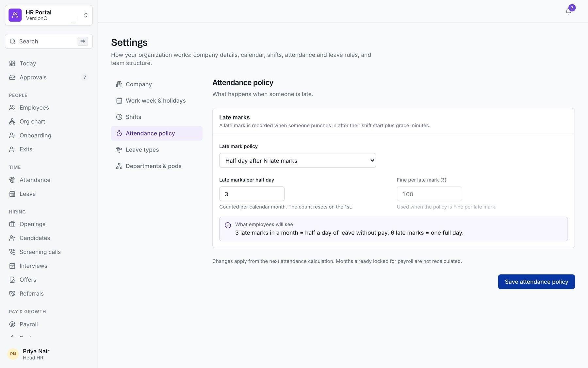Open notifications bell icon
This screenshot has width=588, height=368.
568,11
